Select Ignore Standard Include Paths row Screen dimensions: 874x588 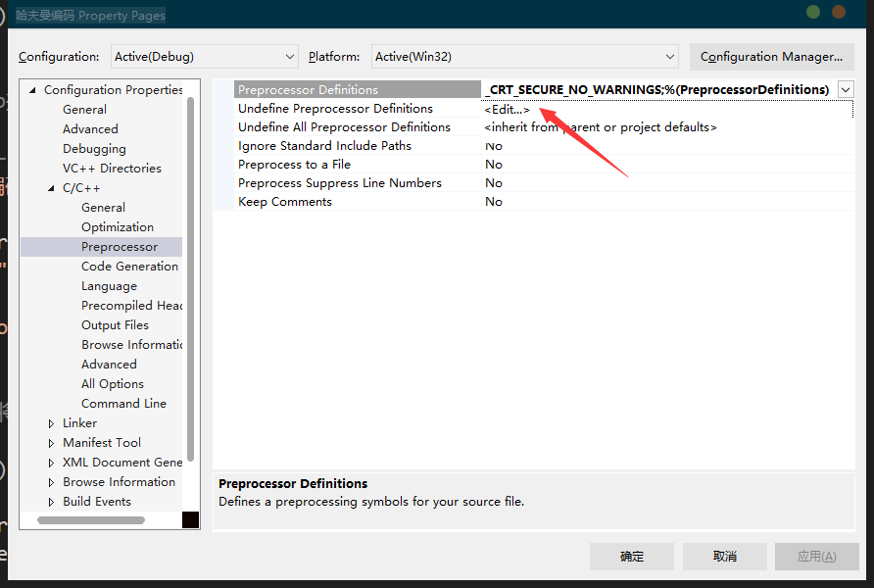click(x=358, y=145)
